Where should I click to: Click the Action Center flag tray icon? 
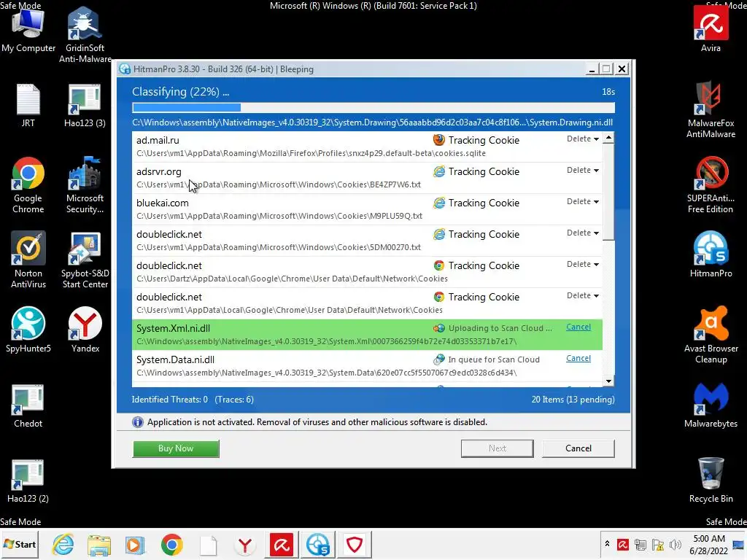pyautogui.click(x=658, y=544)
